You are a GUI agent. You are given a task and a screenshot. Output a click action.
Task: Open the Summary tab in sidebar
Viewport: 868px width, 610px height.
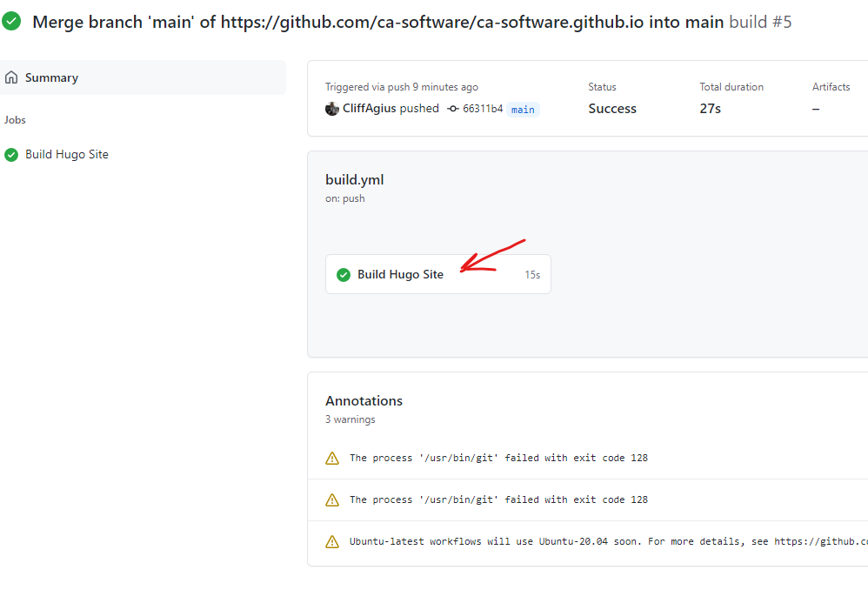point(143,77)
